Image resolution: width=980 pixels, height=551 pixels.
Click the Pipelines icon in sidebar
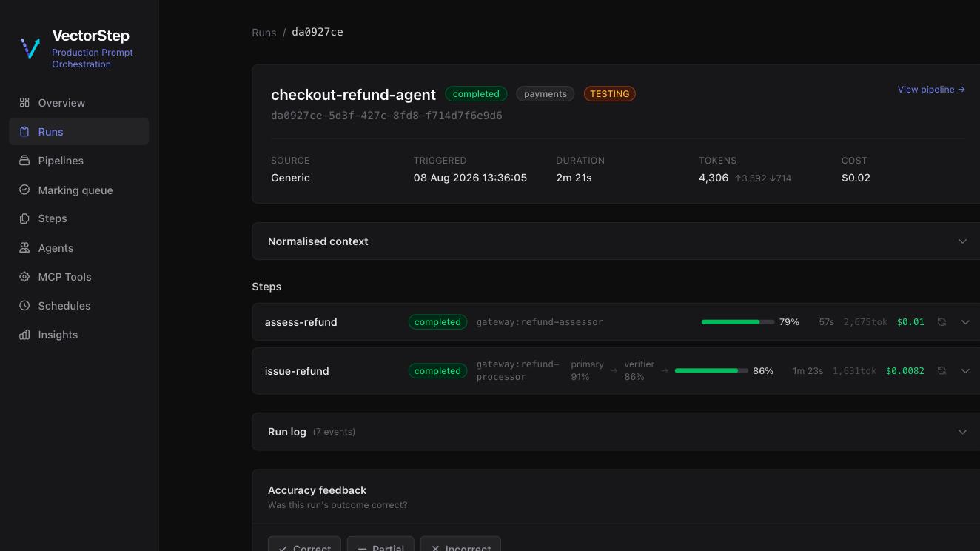pyautogui.click(x=24, y=160)
